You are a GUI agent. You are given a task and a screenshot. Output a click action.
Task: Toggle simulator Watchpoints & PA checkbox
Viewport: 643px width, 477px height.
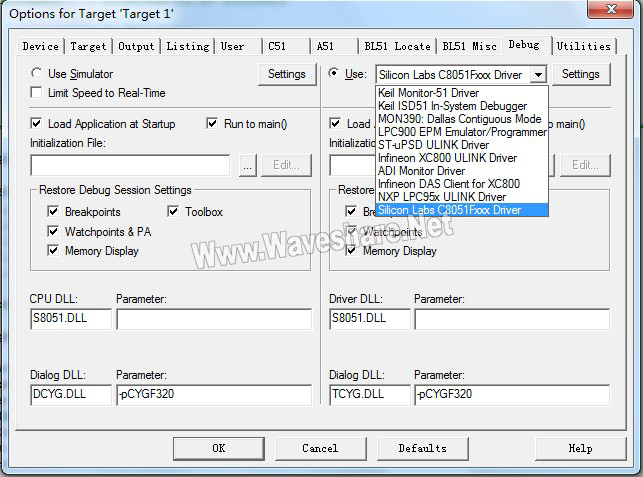(x=53, y=231)
